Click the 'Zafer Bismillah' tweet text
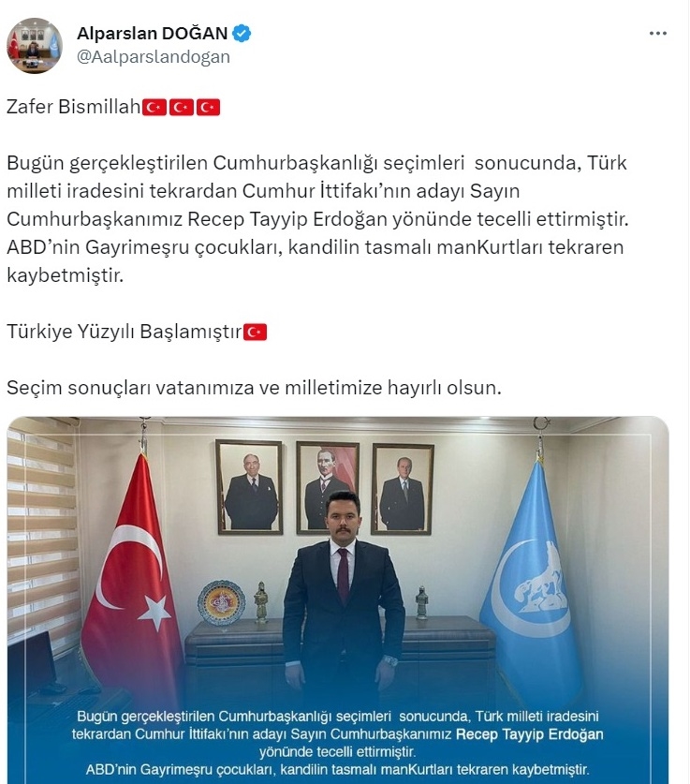 (74, 107)
